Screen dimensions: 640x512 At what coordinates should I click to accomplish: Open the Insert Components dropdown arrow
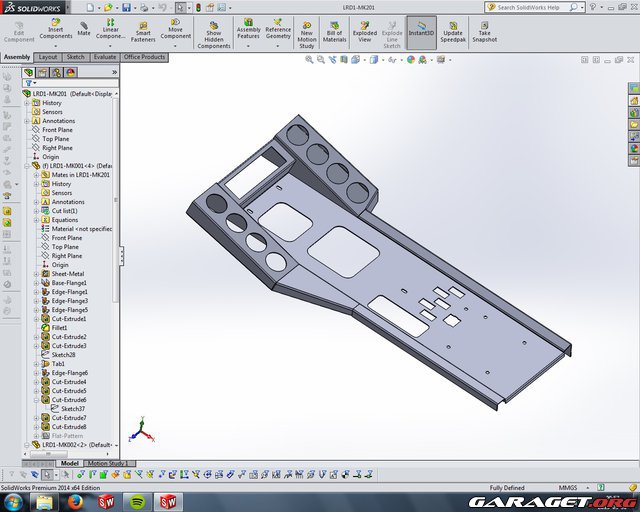(55, 45)
